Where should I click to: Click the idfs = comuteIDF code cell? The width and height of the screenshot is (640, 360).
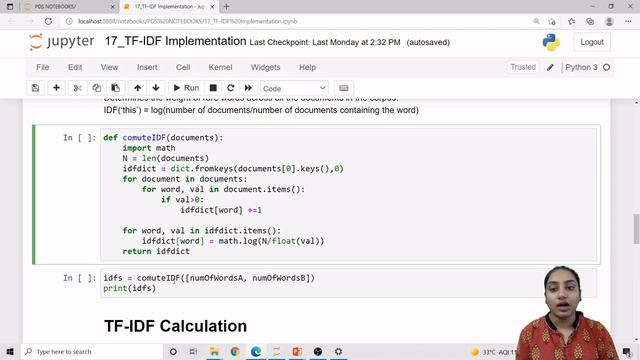pos(349,283)
